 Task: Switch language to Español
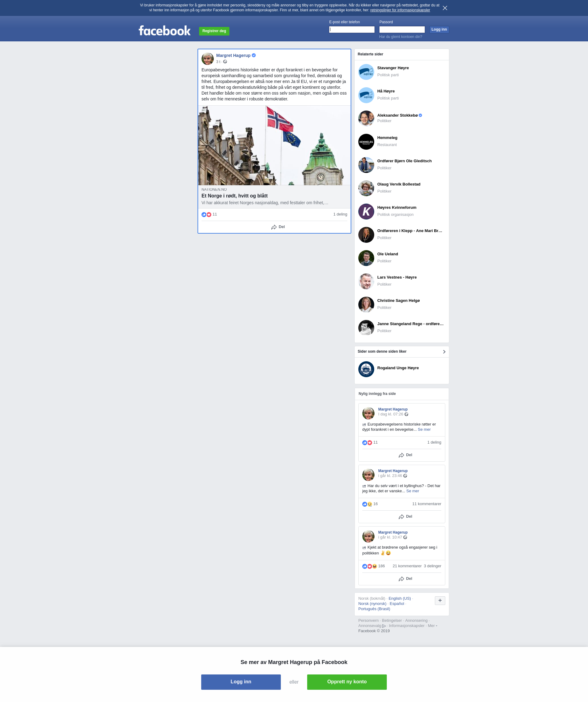tap(397, 604)
